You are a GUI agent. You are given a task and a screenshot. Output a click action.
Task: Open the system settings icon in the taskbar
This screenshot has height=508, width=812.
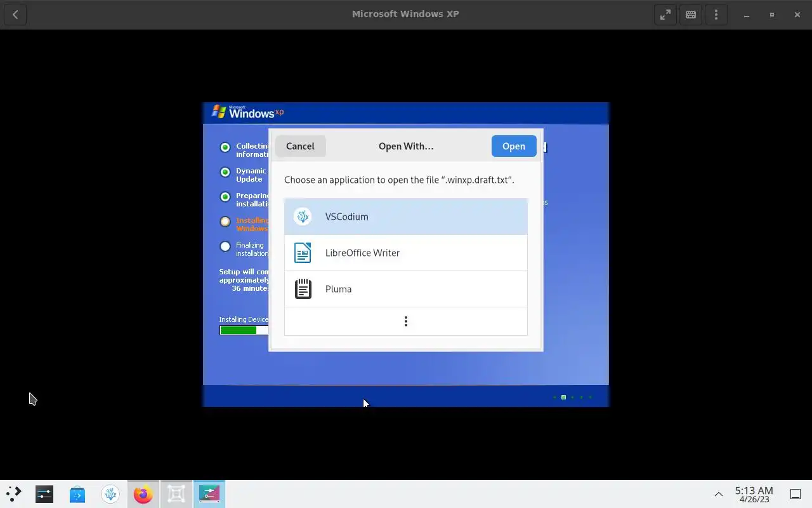(44, 494)
